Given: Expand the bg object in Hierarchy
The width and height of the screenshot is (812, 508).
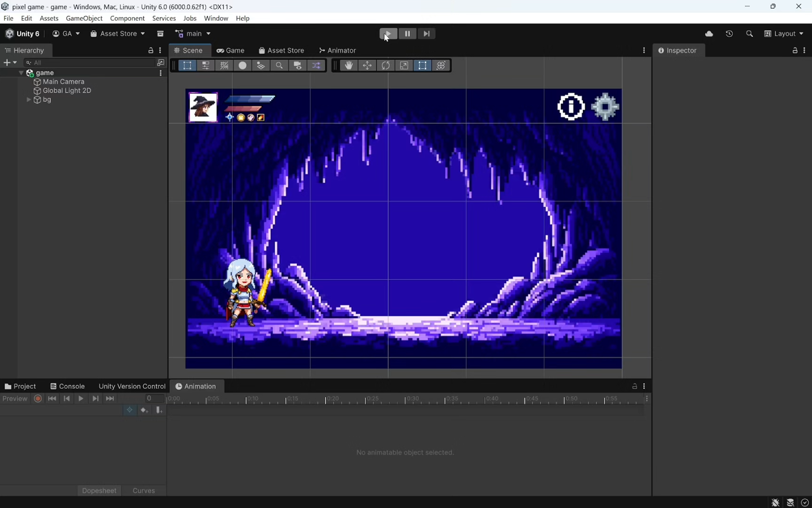Looking at the screenshot, I should (29, 100).
